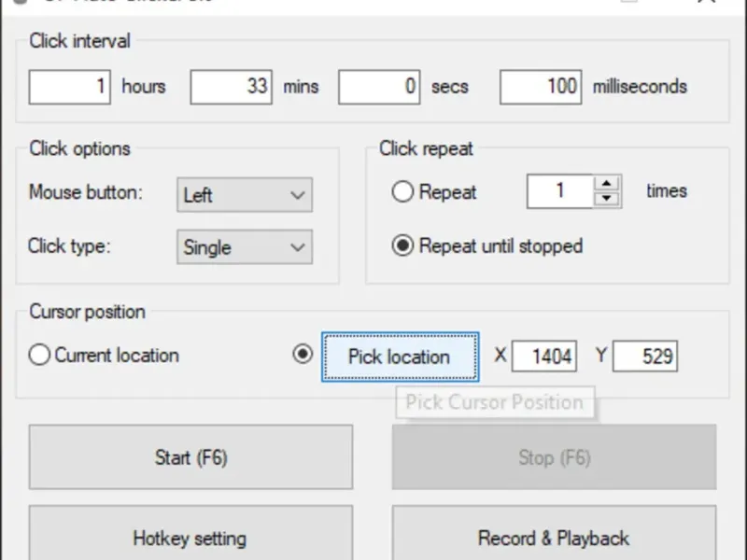Viewport: 747px width, 560px height.
Task: Click the Start (F6) button
Action: click(190, 457)
